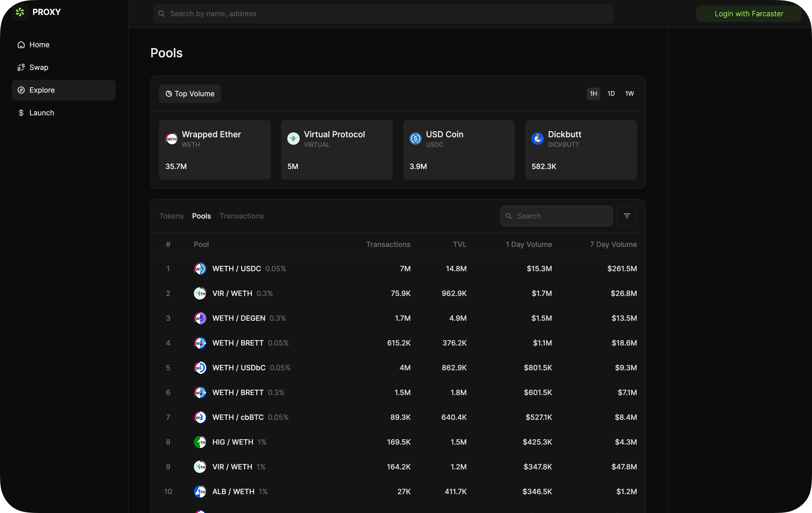Sort by 7 Day Volume header

tap(613, 244)
